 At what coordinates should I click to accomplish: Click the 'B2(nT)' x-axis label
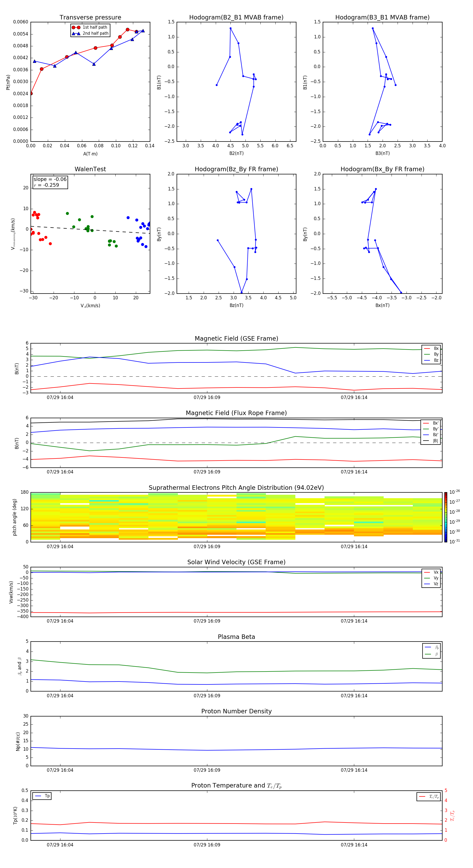point(236,153)
